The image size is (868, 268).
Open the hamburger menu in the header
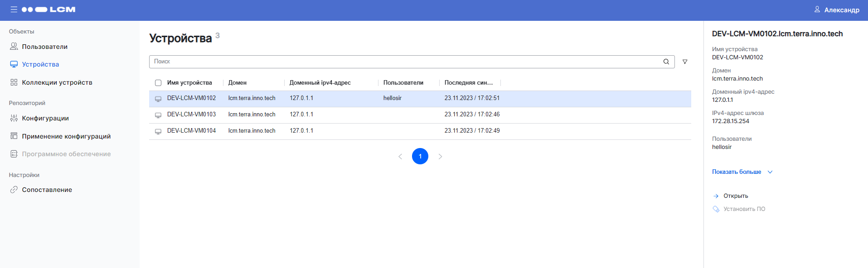pyautogui.click(x=14, y=10)
